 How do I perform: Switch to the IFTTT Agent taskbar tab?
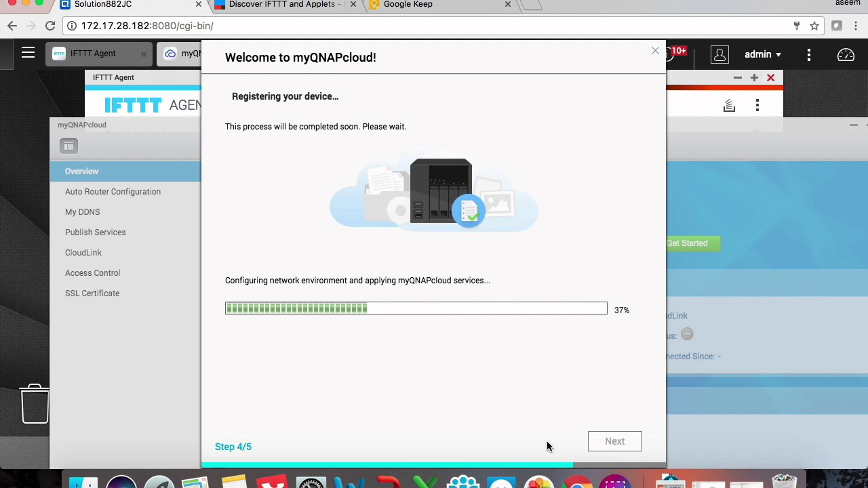click(x=93, y=54)
